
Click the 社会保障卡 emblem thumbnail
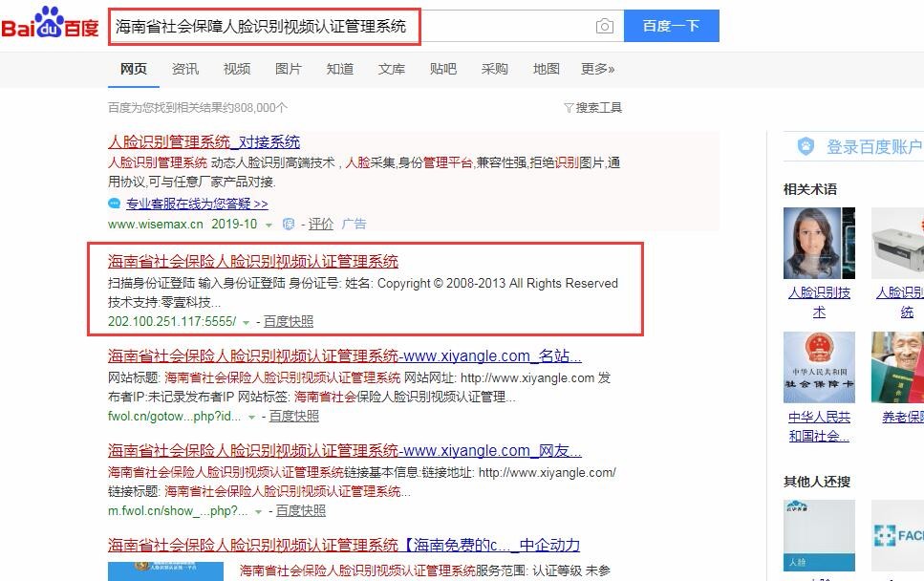[x=819, y=367]
